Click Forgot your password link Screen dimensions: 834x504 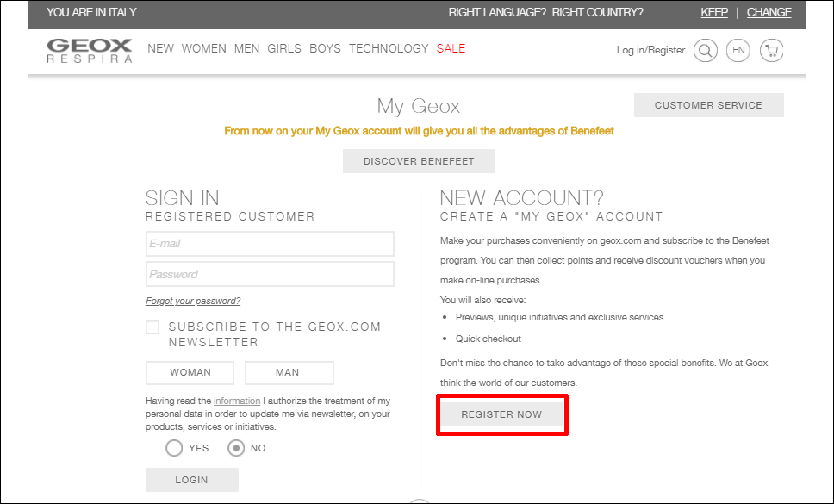click(193, 301)
